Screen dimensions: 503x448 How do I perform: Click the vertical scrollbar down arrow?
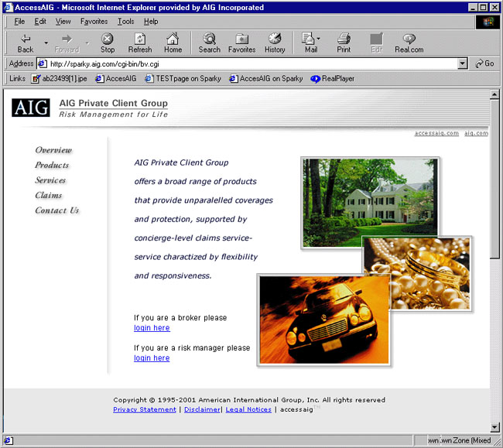(x=495, y=426)
